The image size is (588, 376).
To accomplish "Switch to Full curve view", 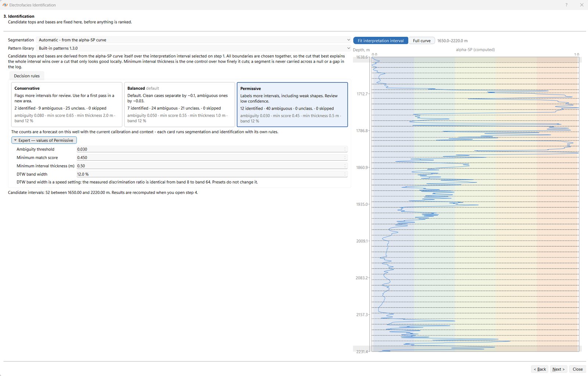I will click(x=422, y=40).
